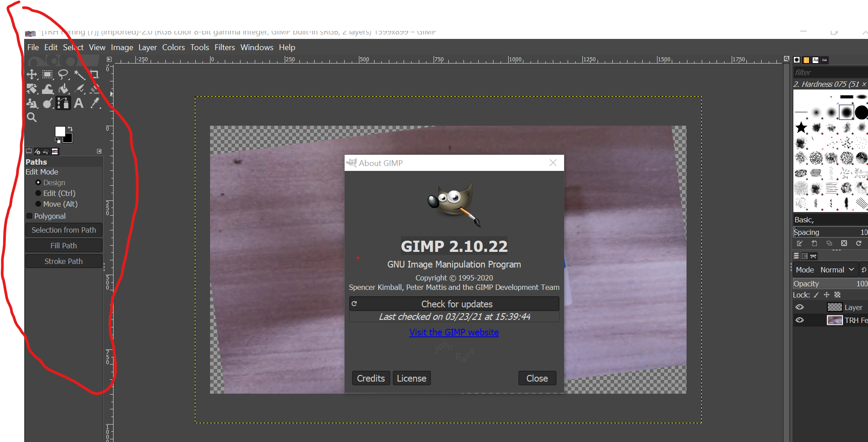Open the Colors menu
868x442 pixels.
coord(173,47)
